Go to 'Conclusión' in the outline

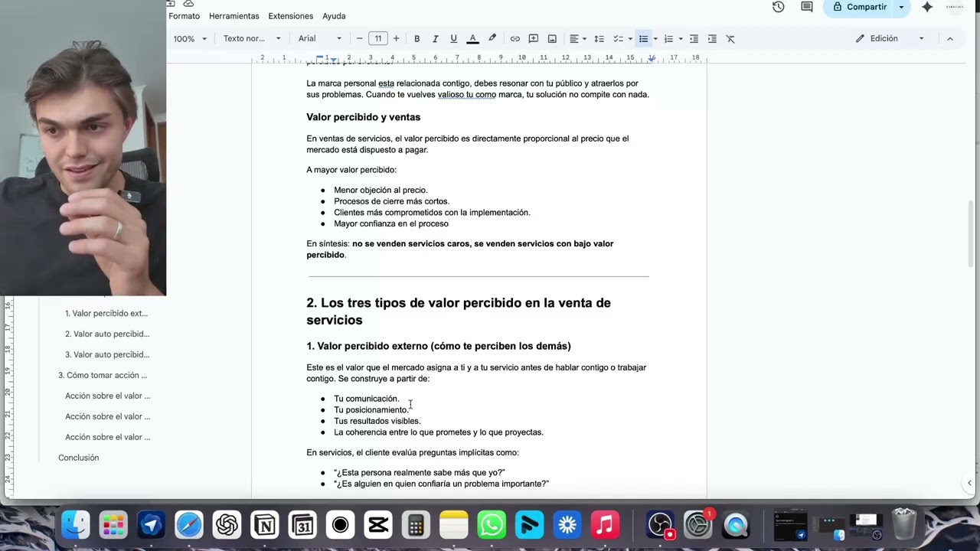(79, 458)
